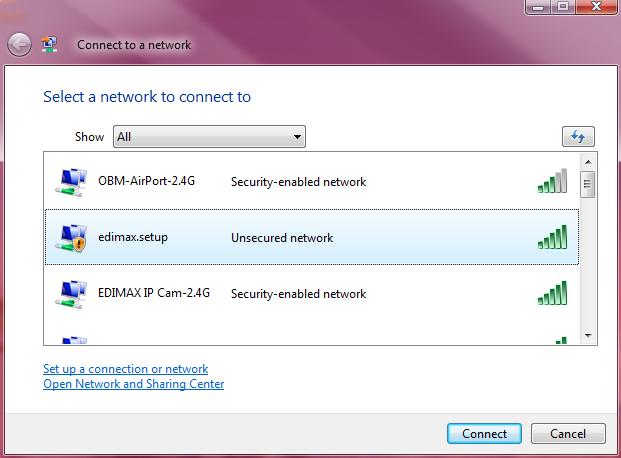Click the scroll down arrow in the list
The width and height of the screenshot is (621, 458).
point(588,336)
